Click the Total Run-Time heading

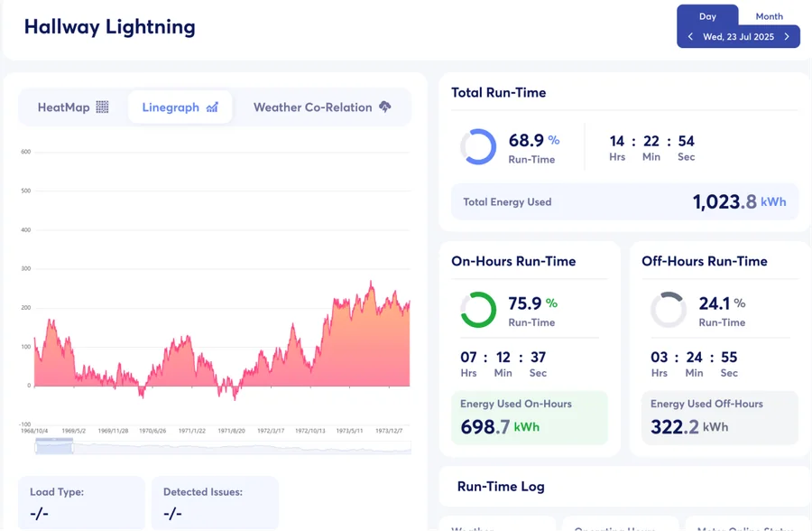[x=498, y=93]
